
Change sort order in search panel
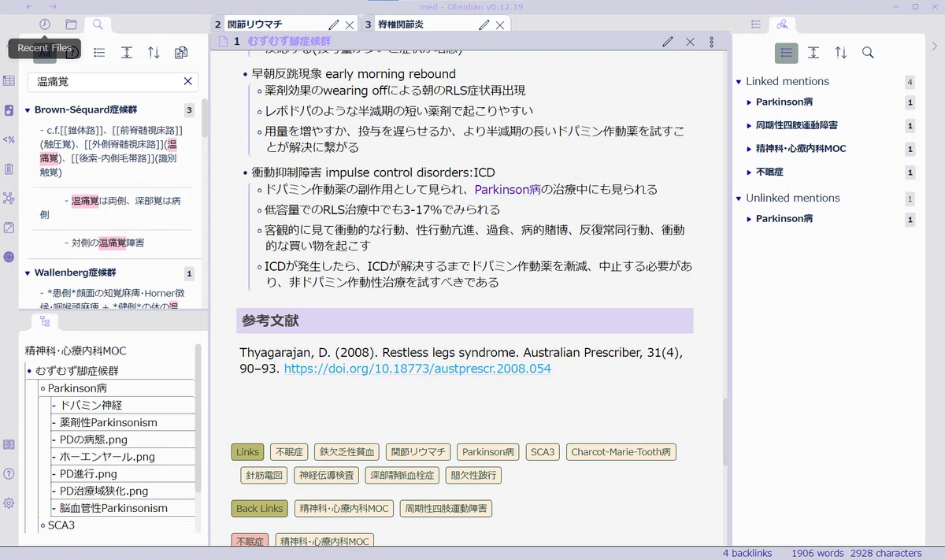154,53
